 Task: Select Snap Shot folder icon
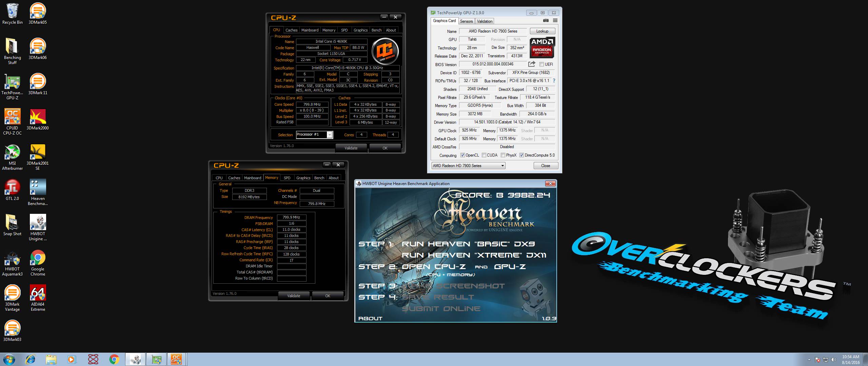pyautogui.click(x=12, y=225)
